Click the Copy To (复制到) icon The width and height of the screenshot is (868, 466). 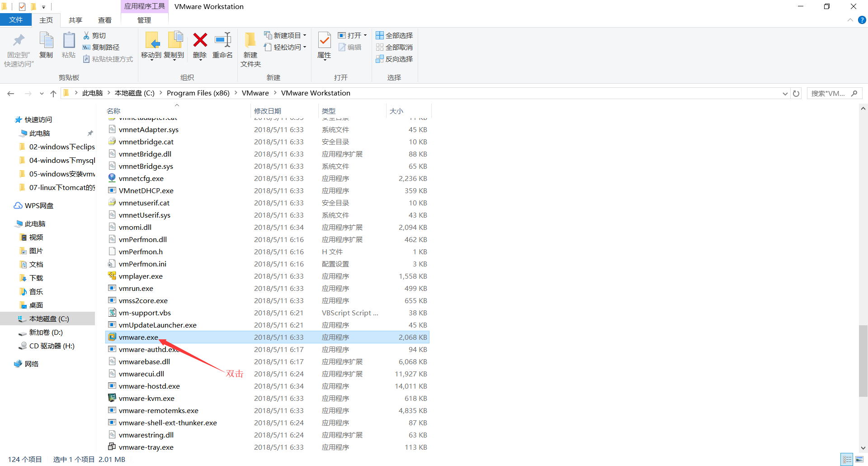click(x=175, y=40)
